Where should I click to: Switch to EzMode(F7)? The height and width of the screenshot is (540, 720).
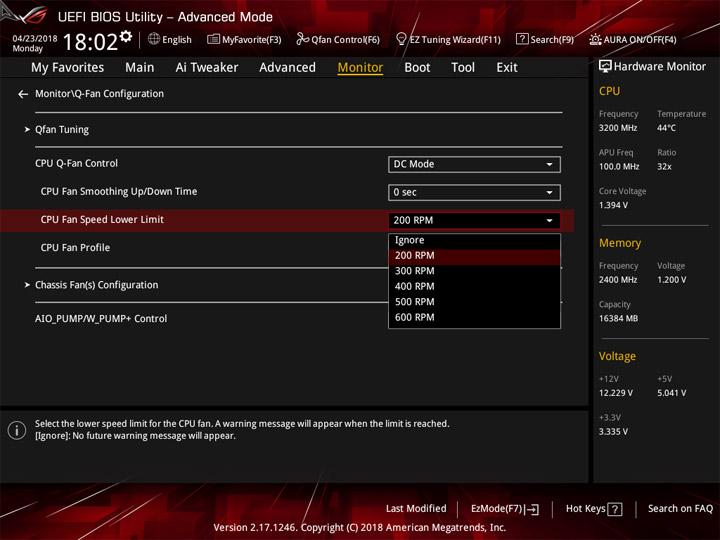tap(505, 509)
